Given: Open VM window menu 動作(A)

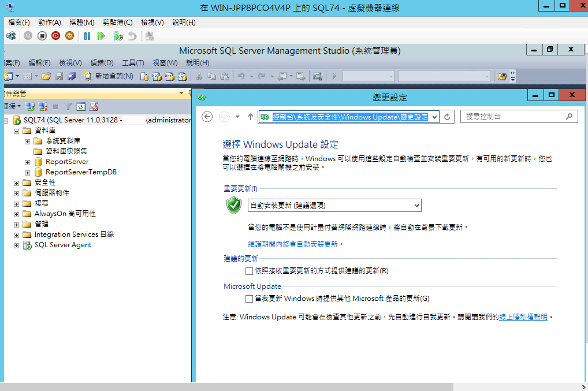Looking at the screenshot, I should coord(50,23).
